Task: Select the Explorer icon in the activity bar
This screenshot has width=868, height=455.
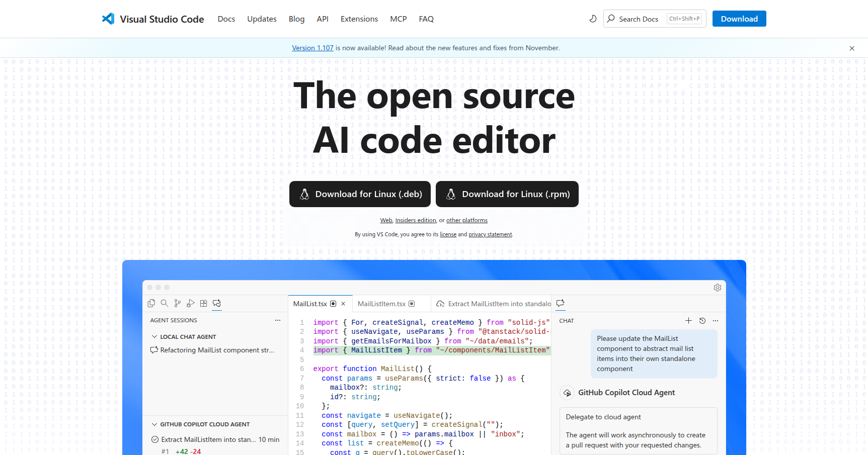Action: 151,303
